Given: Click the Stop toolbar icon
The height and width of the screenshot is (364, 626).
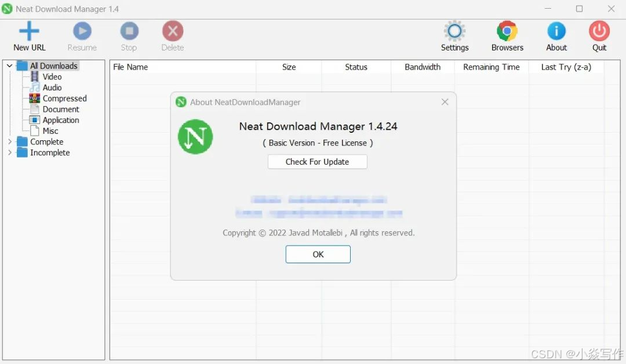Looking at the screenshot, I should point(129,31).
